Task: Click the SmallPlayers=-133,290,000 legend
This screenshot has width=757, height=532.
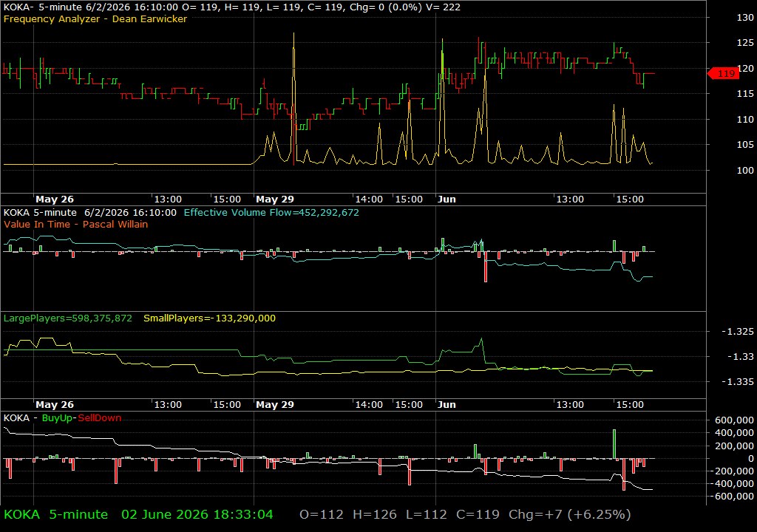Action: [x=209, y=318]
